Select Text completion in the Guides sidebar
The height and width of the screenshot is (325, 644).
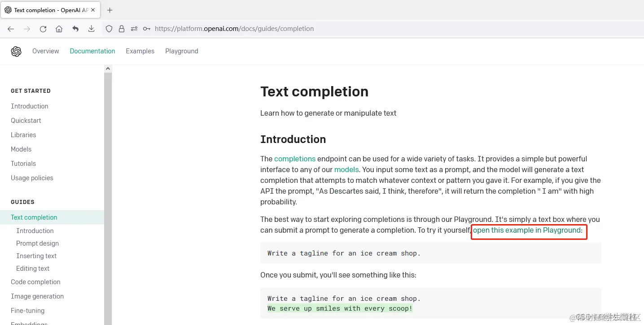[52, 217]
